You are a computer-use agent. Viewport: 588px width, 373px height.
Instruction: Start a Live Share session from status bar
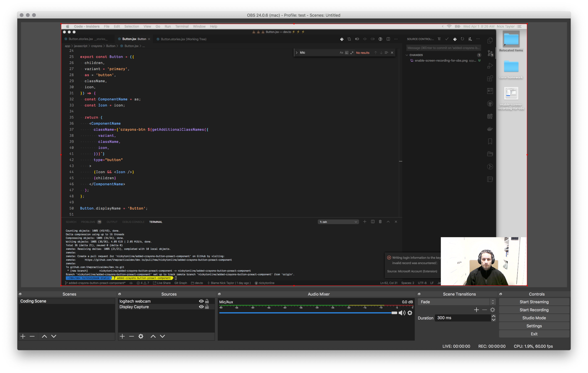pyautogui.click(x=162, y=283)
